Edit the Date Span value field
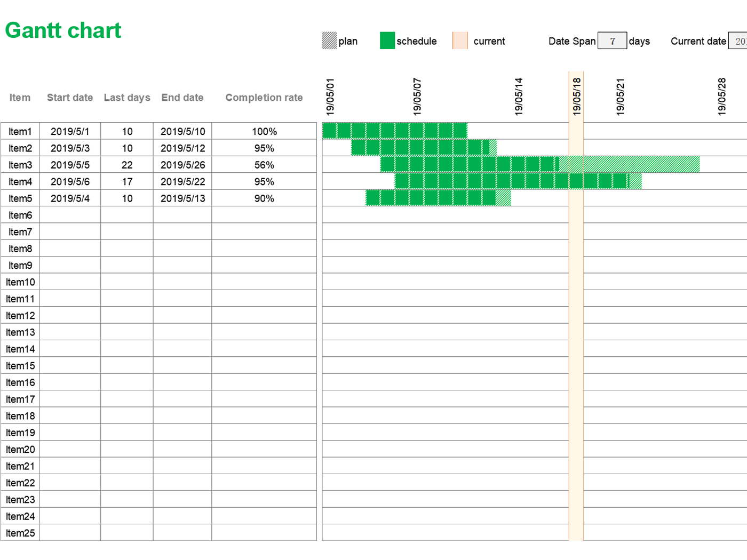This screenshot has height=560, width=747. pos(612,41)
